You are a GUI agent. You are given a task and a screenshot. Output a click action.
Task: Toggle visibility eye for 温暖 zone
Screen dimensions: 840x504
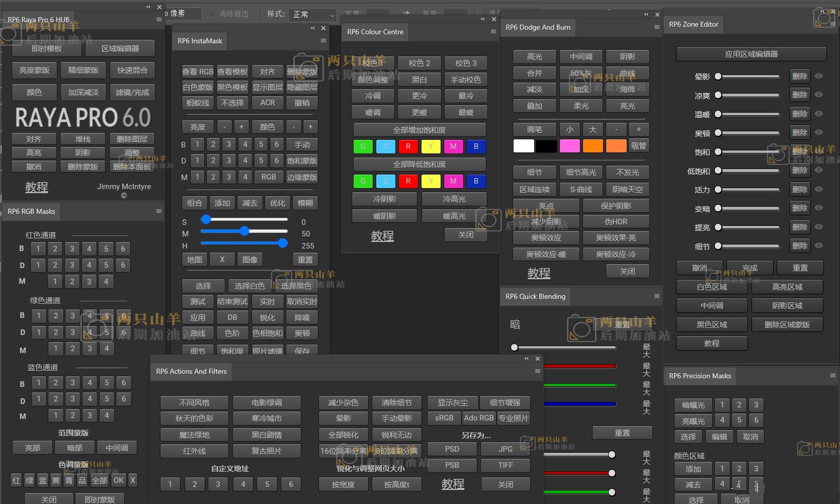click(x=819, y=114)
